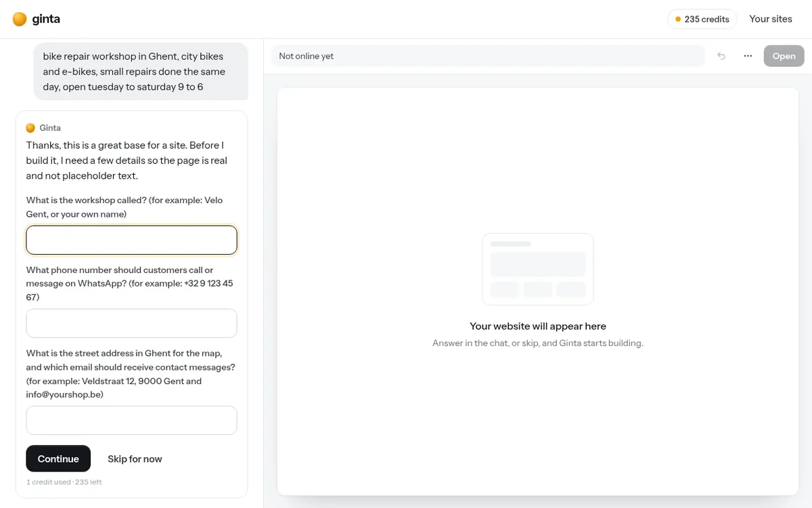This screenshot has height=508, width=812.
Task: Go to Your sites
Action: click(x=771, y=19)
